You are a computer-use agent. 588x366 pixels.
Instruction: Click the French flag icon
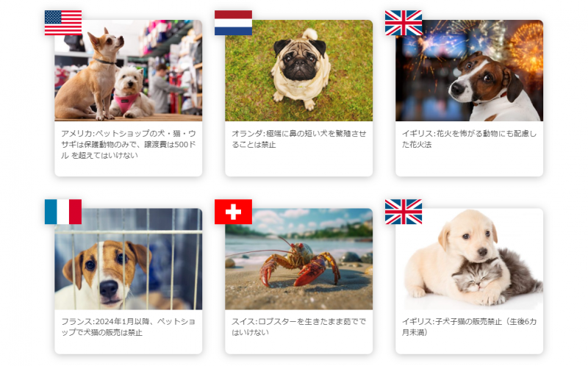click(x=63, y=212)
